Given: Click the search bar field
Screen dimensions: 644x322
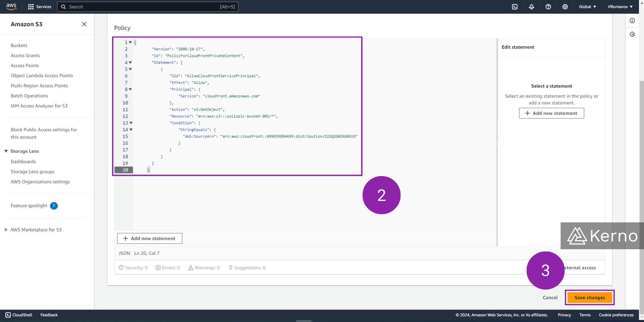Looking at the screenshot, I should click(x=148, y=7).
